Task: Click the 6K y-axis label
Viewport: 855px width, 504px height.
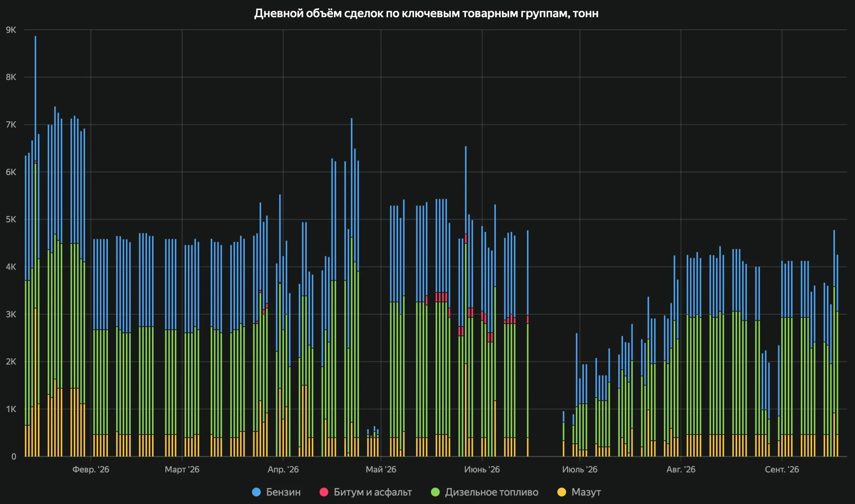Action: pyautogui.click(x=11, y=172)
